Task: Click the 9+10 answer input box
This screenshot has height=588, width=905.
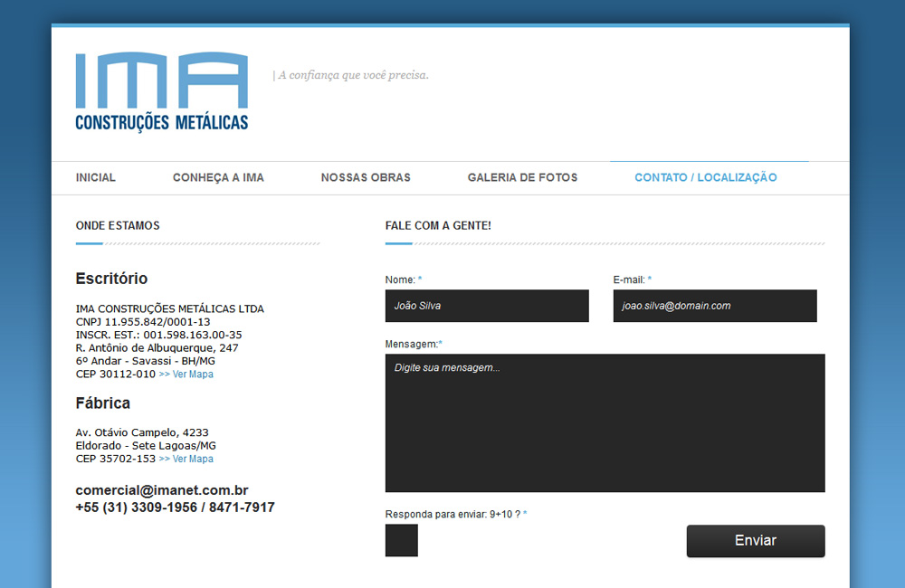Action: pyautogui.click(x=402, y=540)
